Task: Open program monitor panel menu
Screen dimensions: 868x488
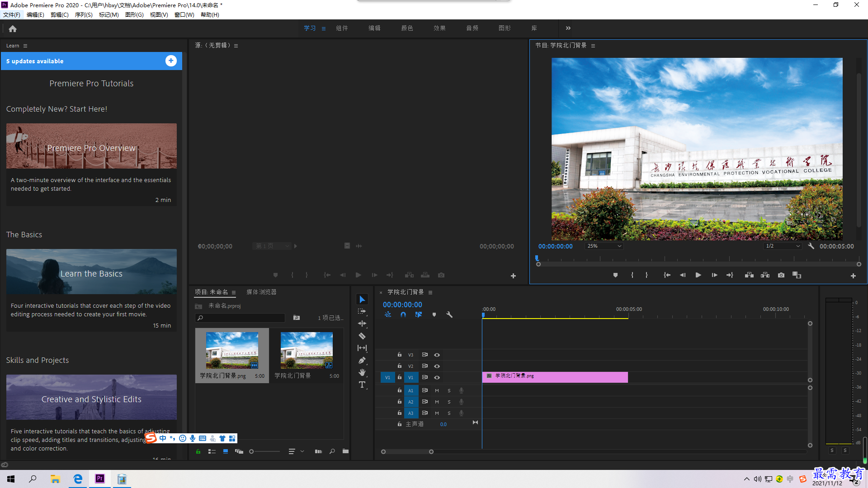Action: 593,46
